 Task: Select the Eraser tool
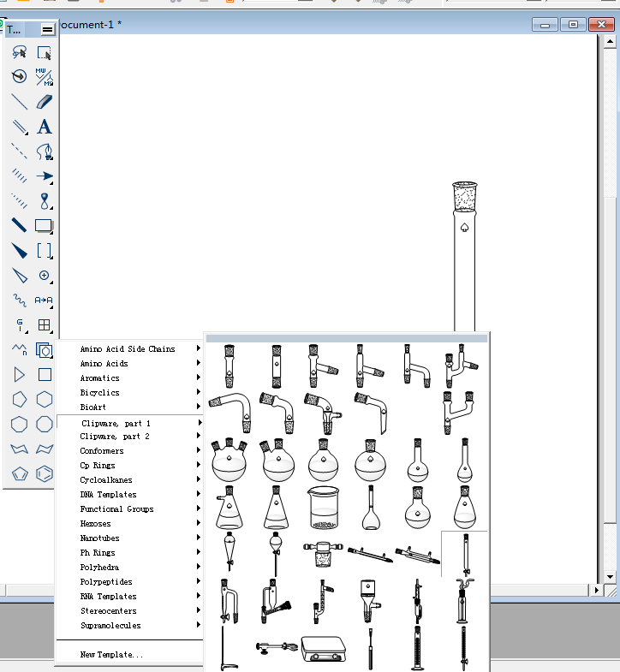pos(45,102)
